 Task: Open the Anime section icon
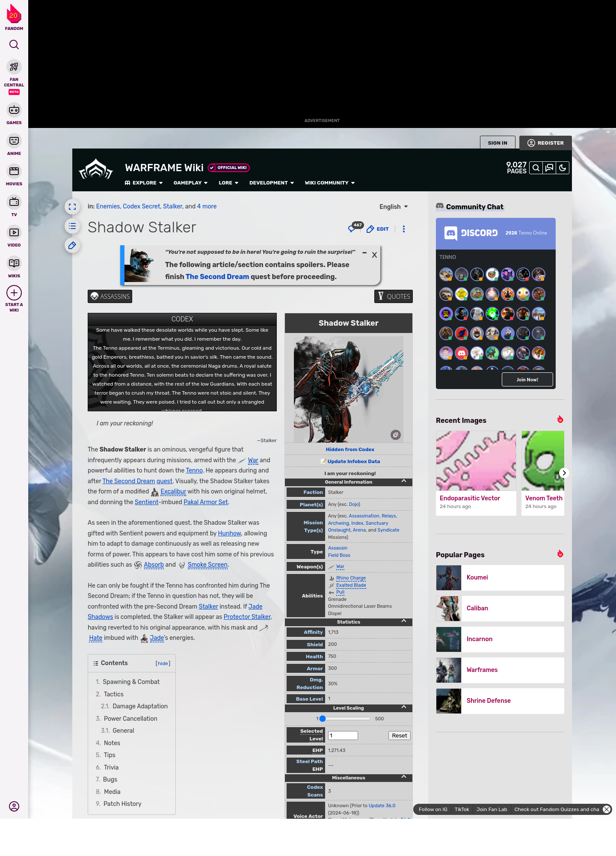pos(14,141)
